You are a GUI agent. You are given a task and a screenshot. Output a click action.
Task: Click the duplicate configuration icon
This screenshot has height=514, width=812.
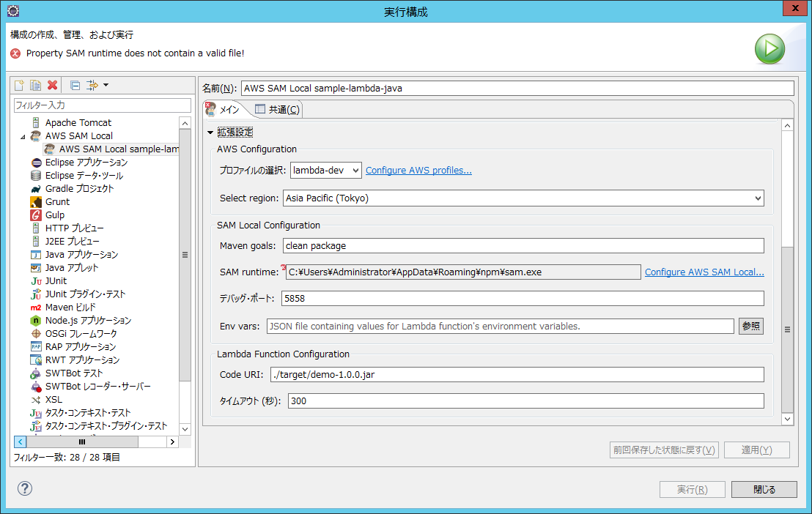[35, 86]
